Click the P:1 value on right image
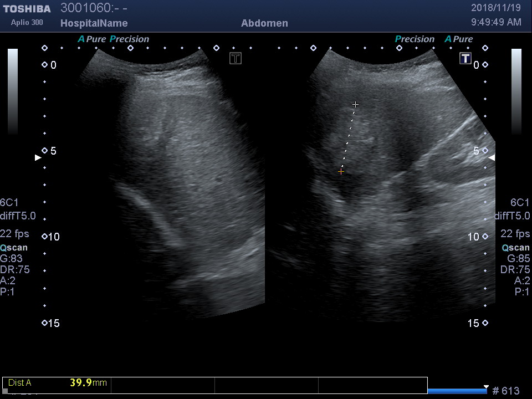Image resolution: width=532 pixels, height=399 pixels. (522, 292)
